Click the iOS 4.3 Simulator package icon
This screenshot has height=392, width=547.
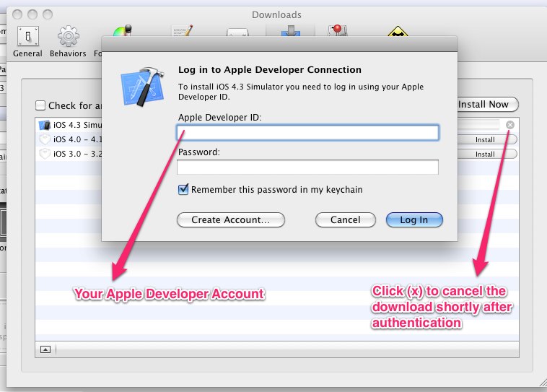(45, 125)
